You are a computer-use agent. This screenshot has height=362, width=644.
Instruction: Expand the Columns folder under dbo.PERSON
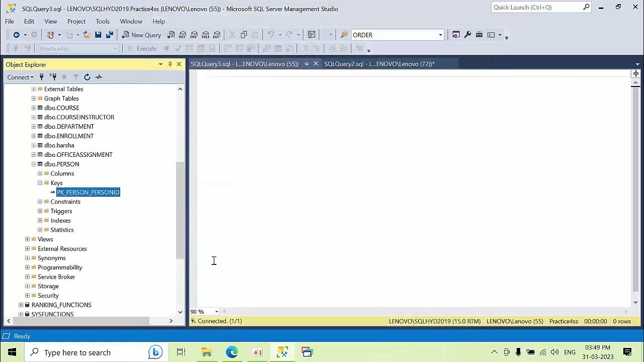(40, 173)
